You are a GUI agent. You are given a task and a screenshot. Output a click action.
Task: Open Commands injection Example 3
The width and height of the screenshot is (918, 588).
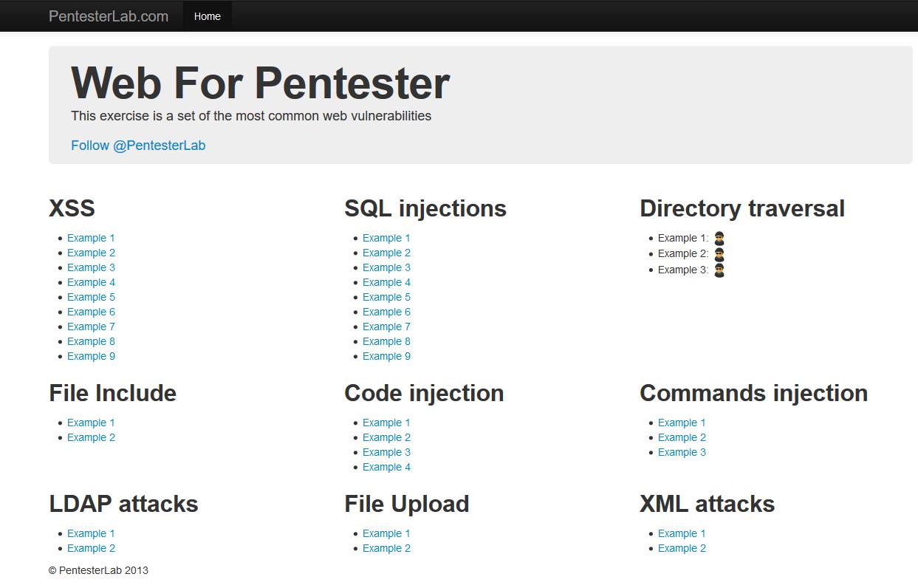click(682, 452)
